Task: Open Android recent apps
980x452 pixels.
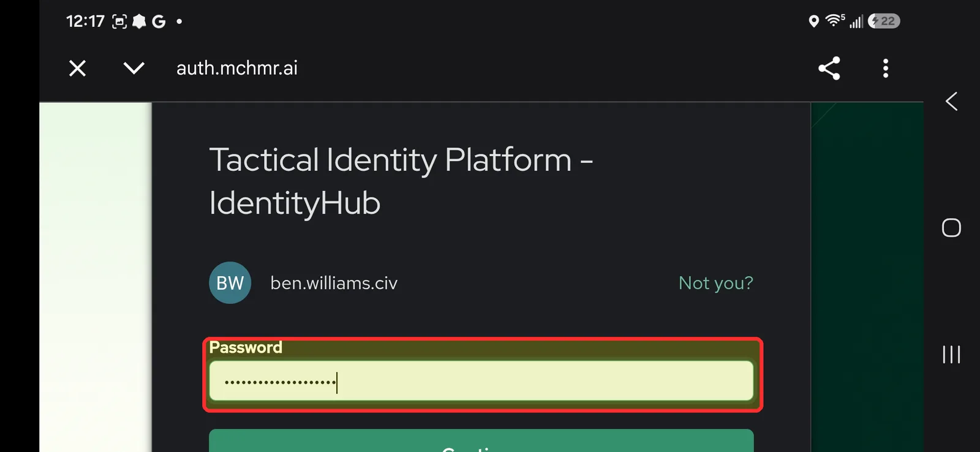Action: coord(951,354)
